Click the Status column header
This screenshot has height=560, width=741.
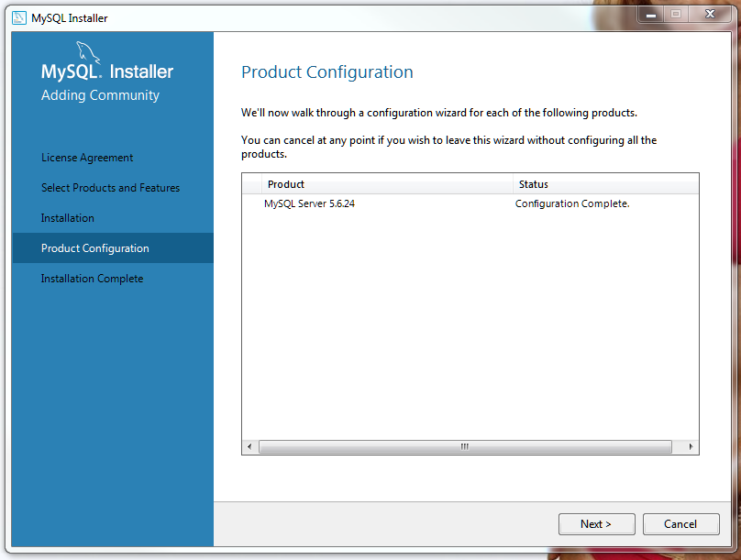[606, 184]
